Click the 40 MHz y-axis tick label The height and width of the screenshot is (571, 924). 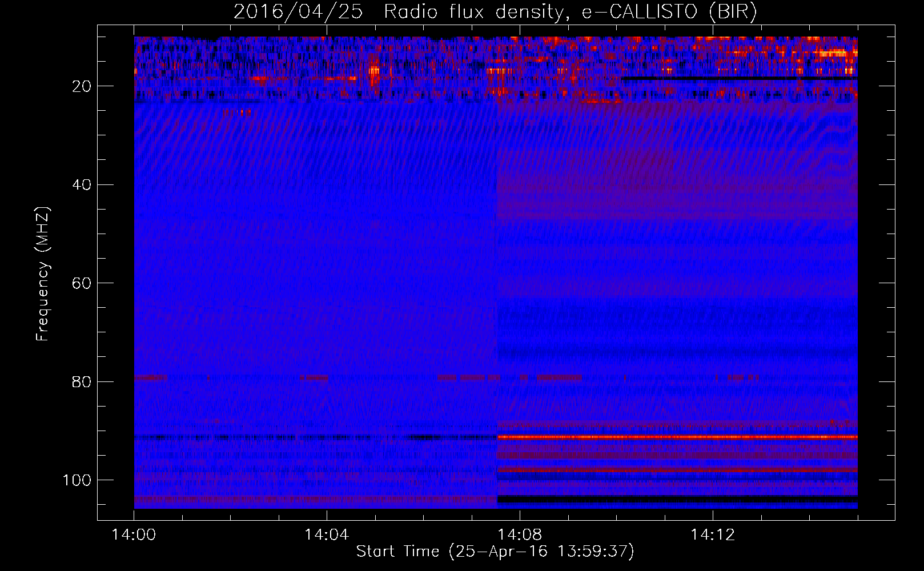[x=82, y=184]
